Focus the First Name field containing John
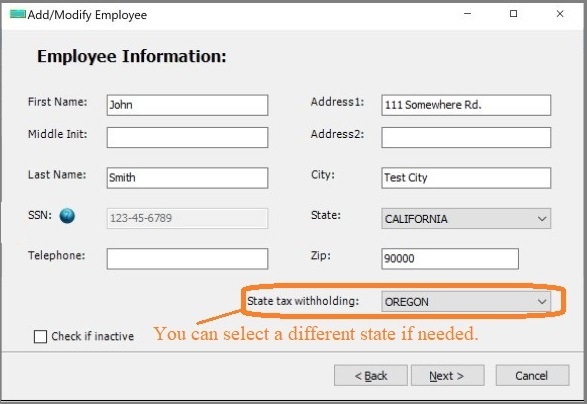 187,105
